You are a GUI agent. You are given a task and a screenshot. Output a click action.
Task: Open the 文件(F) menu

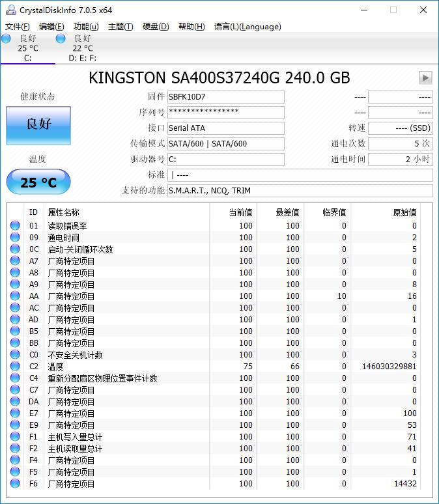tap(18, 27)
